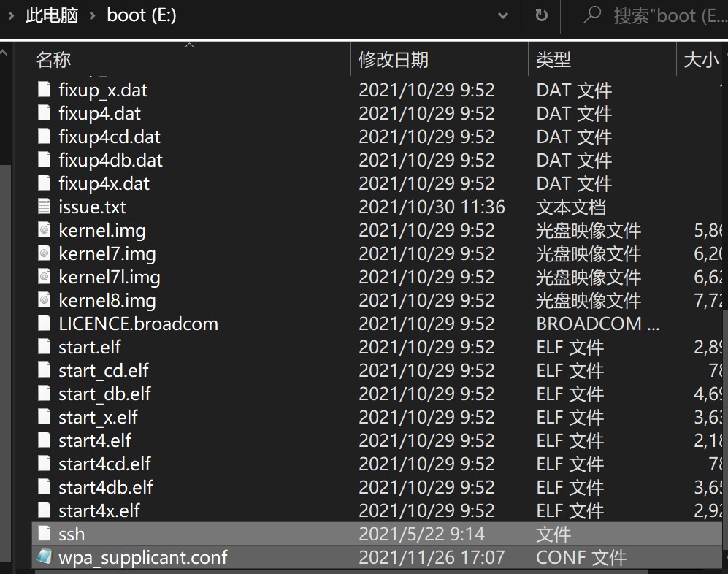Screen dimensions: 728x574
Task: Click the fixup4.dat file icon
Action: [x=44, y=113]
